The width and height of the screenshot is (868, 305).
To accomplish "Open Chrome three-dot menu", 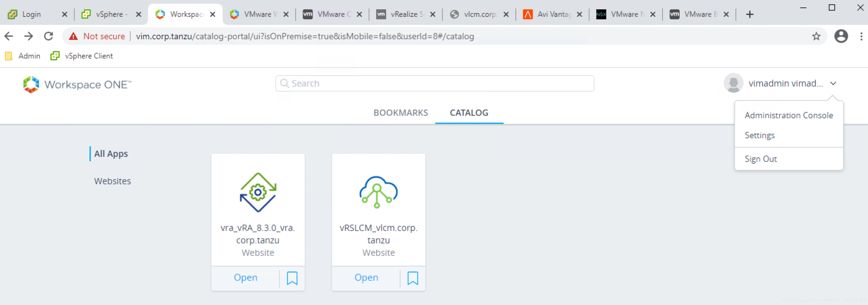I will coord(861,36).
